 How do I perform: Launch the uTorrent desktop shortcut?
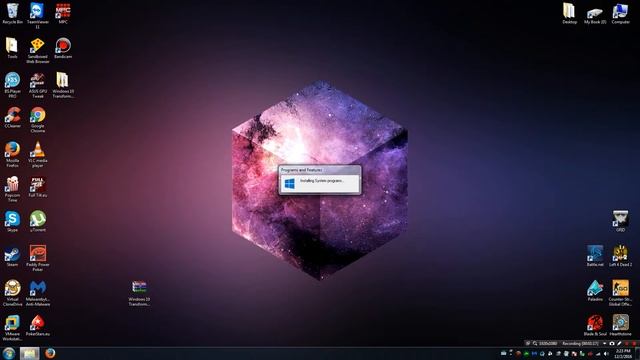click(38, 222)
